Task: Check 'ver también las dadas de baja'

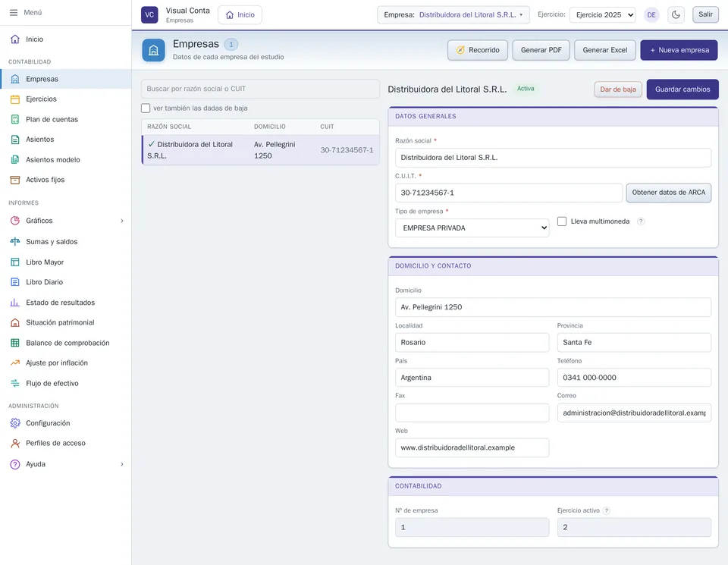Action: [x=146, y=108]
